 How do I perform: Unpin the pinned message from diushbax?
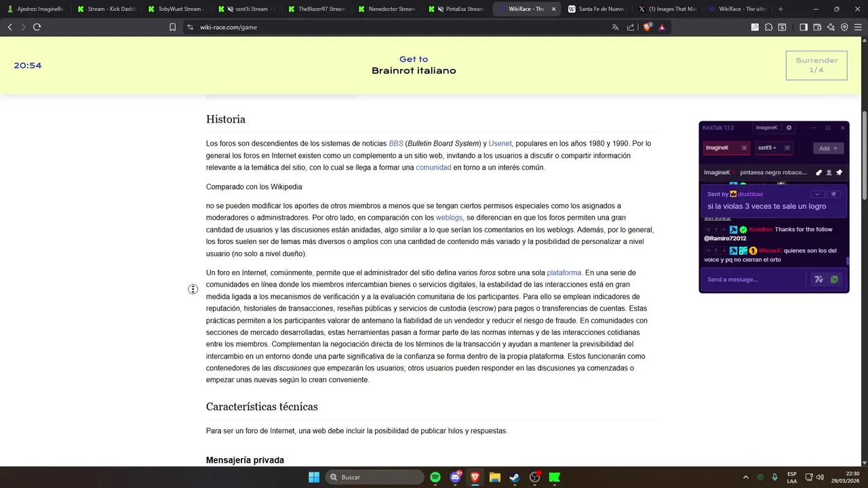pos(835,194)
